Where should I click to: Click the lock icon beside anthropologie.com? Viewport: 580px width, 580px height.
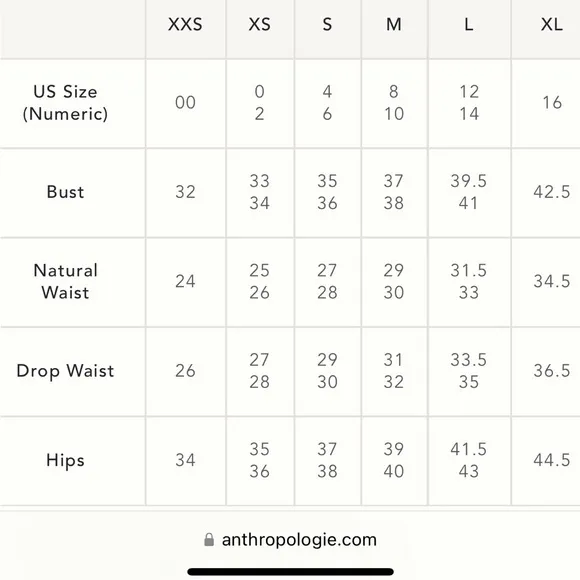[209, 540]
